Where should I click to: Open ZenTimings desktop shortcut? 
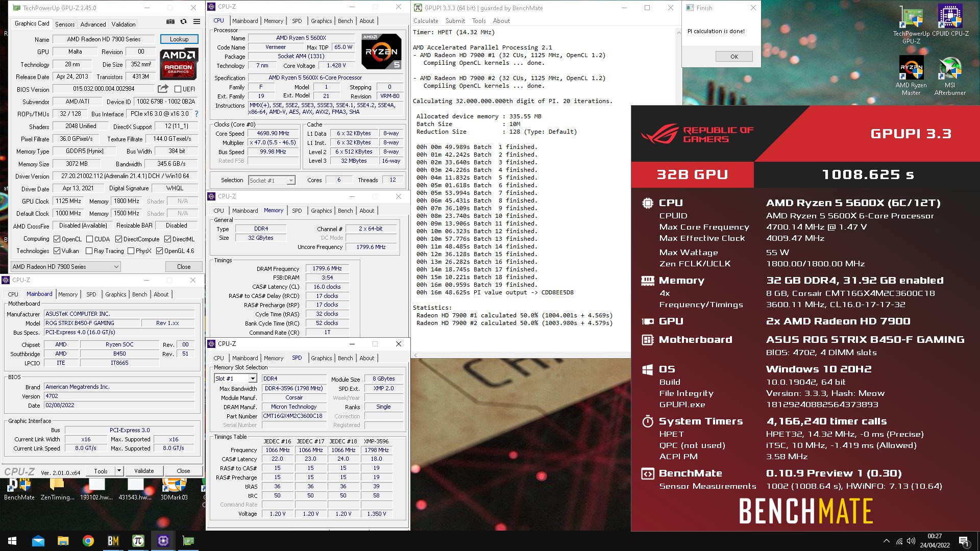[57, 490]
